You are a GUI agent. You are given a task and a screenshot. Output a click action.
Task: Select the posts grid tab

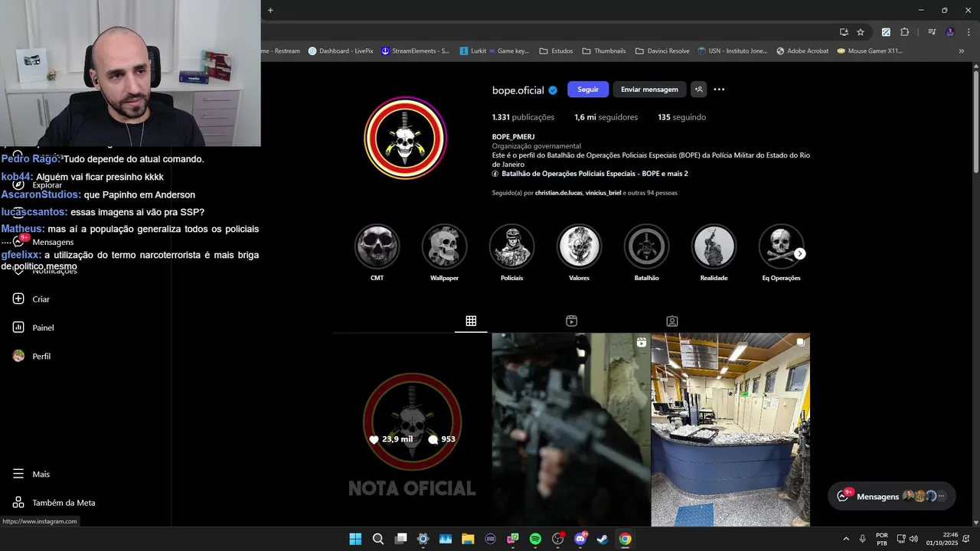tap(471, 321)
